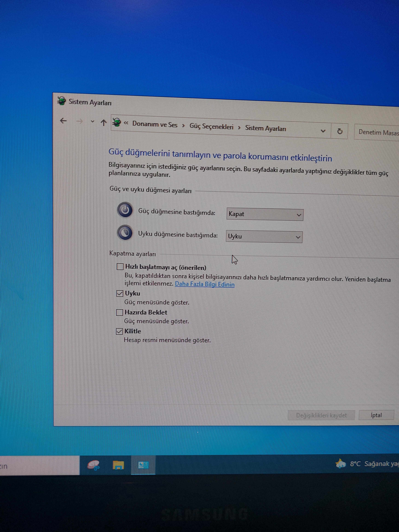Screen dimensions: 399x532
Task: Uncheck the Uyku checkbox
Action: (x=120, y=293)
